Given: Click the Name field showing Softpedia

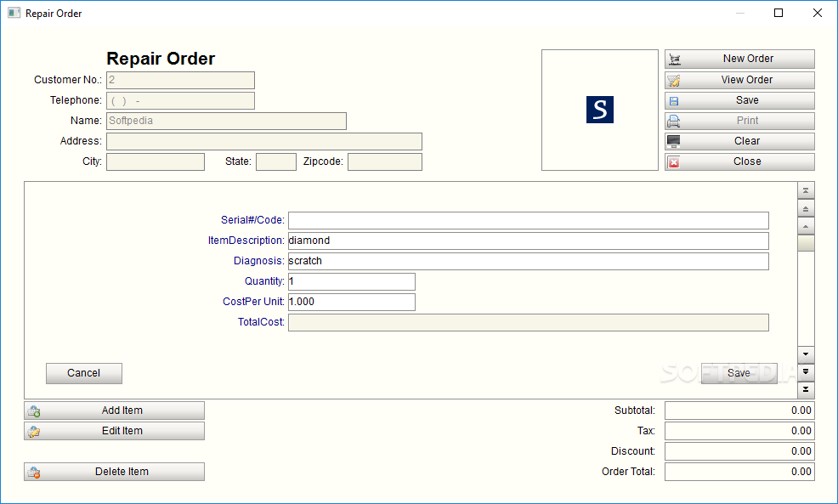Looking at the screenshot, I should click(227, 121).
